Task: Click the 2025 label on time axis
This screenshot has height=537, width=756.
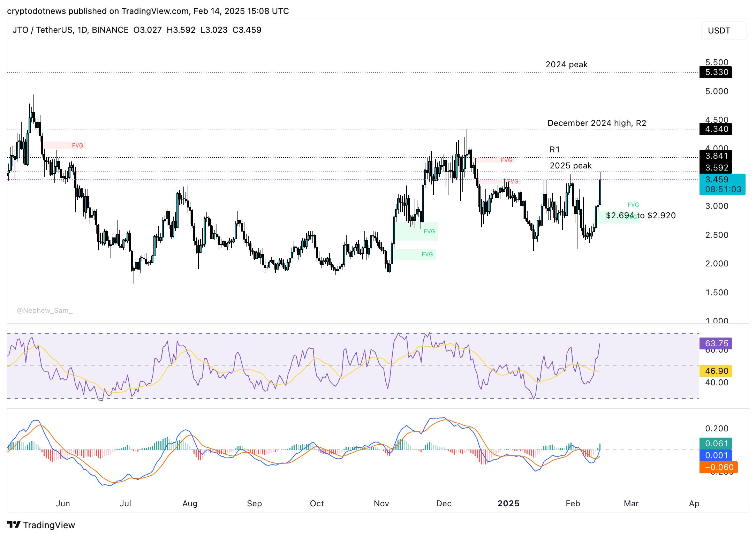Action: pyautogui.click(x=508, y=504)
